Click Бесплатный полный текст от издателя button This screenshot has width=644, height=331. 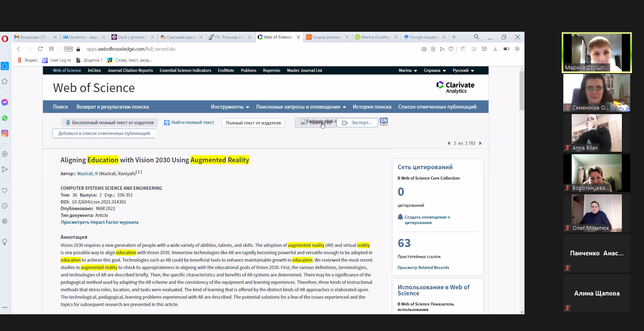pyautogui.click(x=109, y=122)
